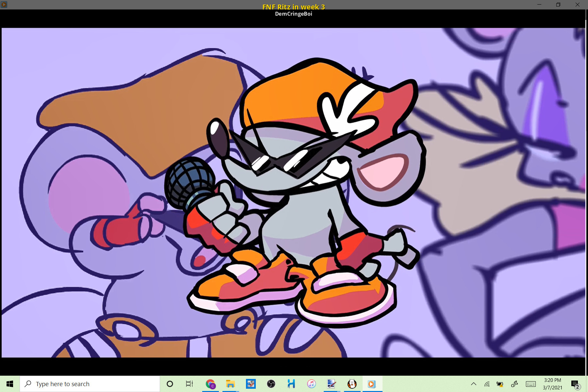
Task: Open iTunes from the taskbar
Action: point(311,384)
